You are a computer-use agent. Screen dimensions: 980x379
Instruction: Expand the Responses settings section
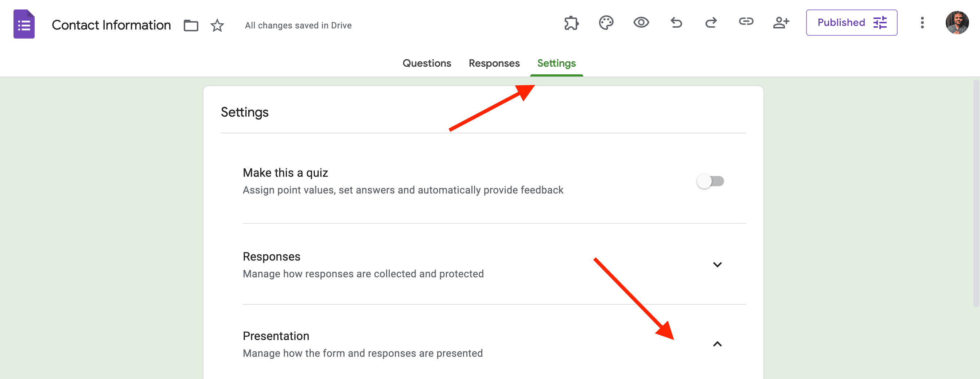(x=717, y=265)
